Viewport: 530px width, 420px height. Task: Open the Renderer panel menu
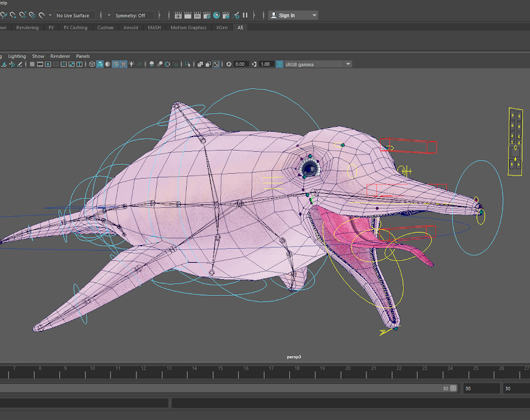click(60, 56)
